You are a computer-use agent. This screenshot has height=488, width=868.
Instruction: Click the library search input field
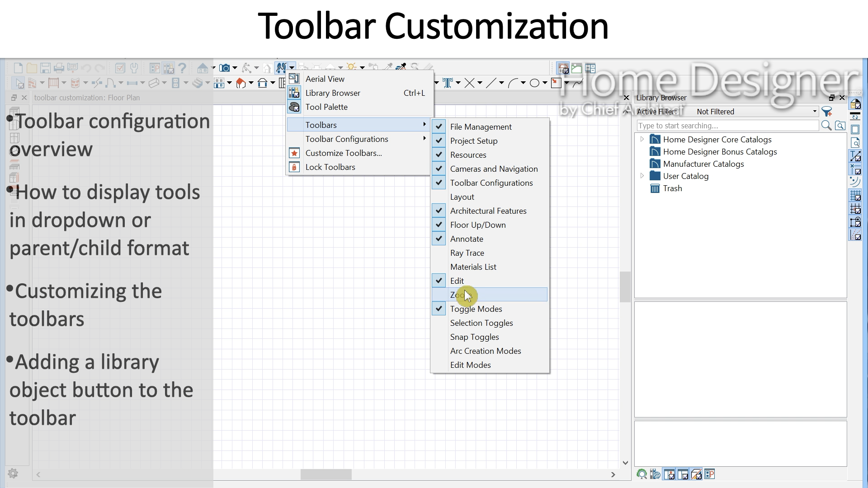(727, 126)
